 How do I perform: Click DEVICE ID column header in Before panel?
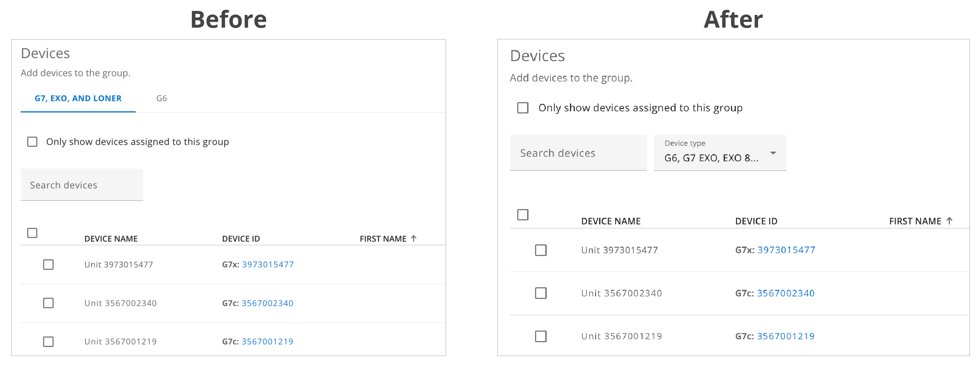click(241, 239)
